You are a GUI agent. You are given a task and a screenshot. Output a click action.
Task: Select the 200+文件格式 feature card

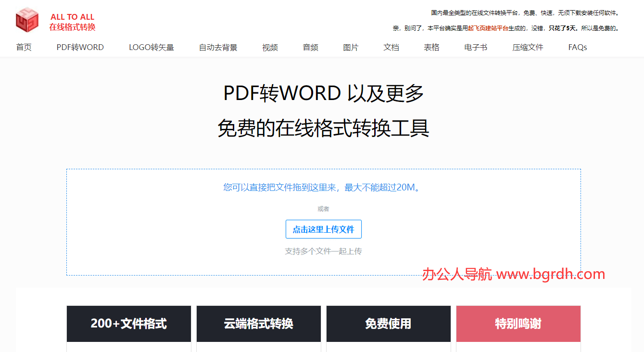tap(129, 324)
